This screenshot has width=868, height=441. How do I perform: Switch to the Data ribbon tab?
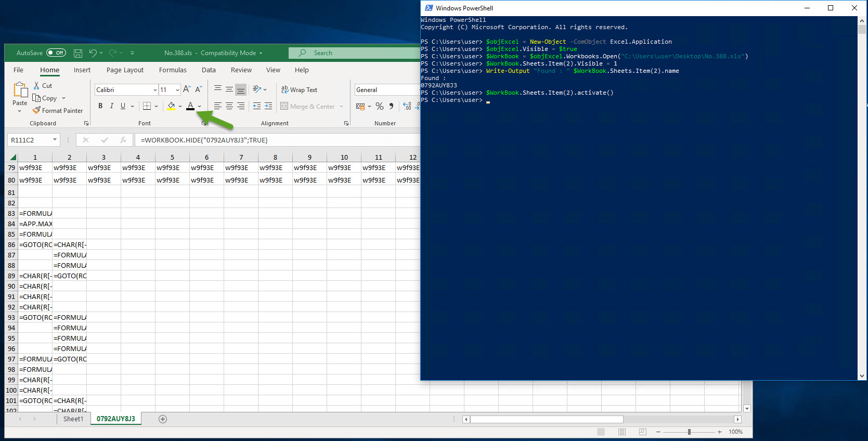coord(209,70)
